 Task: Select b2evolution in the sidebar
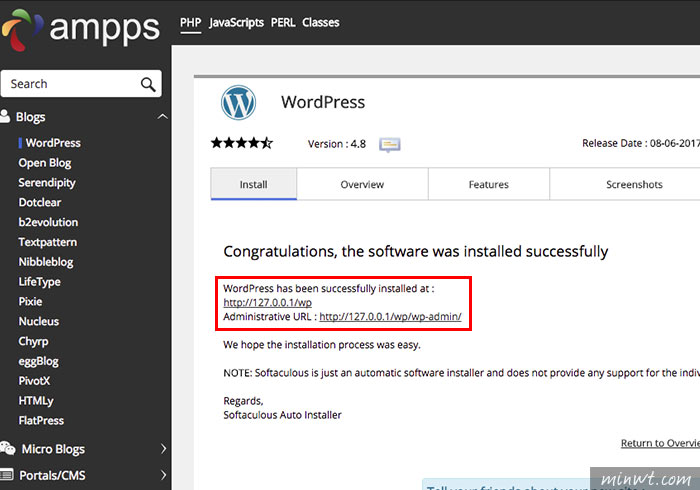[48, 222]
